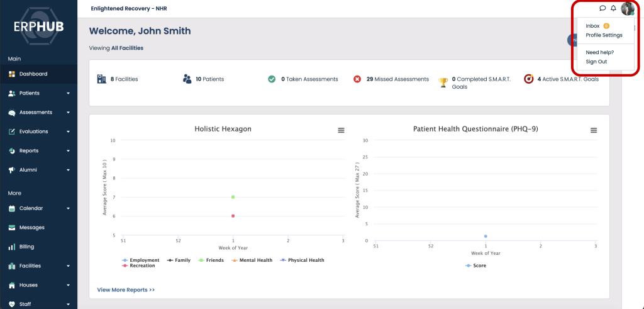
Task: Expand the Reports submenu arrow
Action: pyautogui.click(x=68, y=151)
